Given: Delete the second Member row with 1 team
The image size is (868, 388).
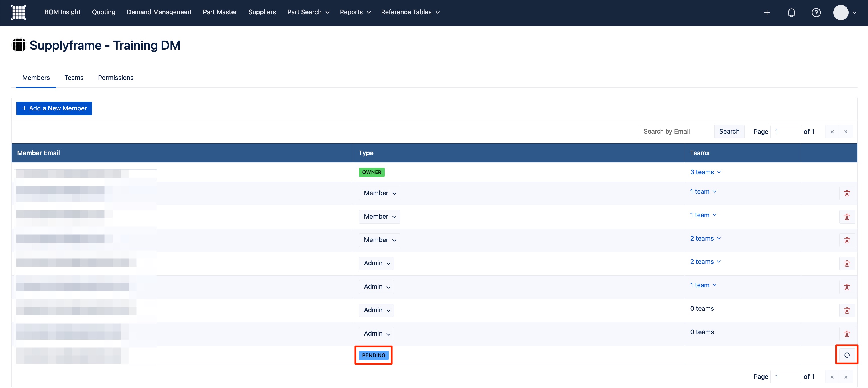Looking at the screenshot, I should pyautogui.click(x=847, y=217).
